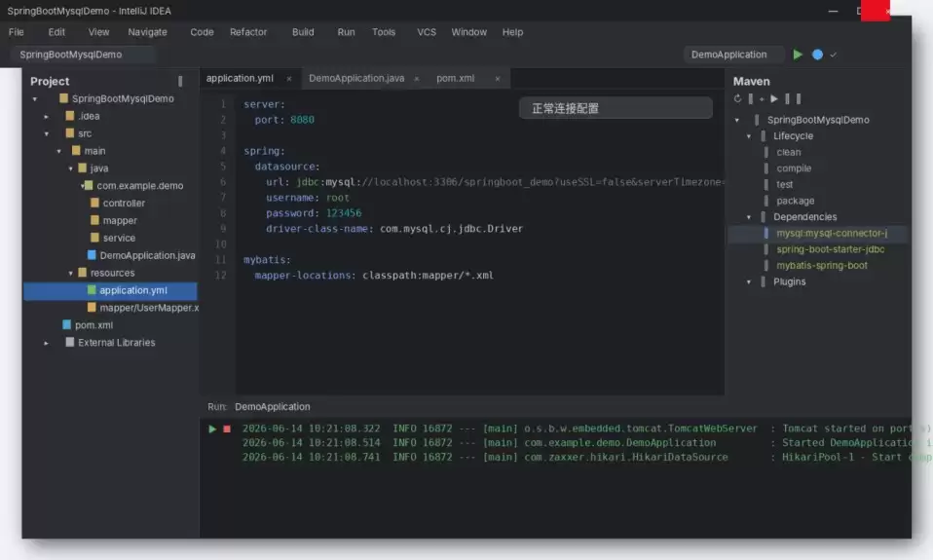Open the Build menu

[303, 32]
